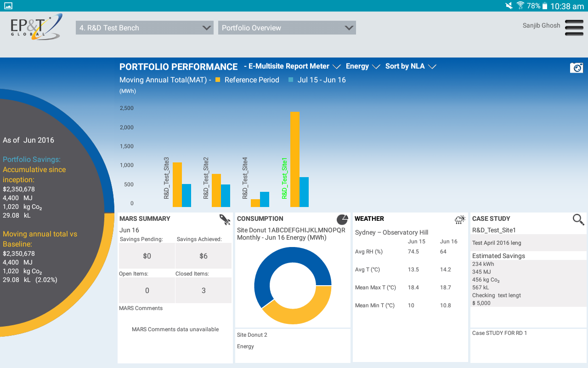Tap the Savings Achieved $6 box
588x368 pixels.
[x=203, y=256]
